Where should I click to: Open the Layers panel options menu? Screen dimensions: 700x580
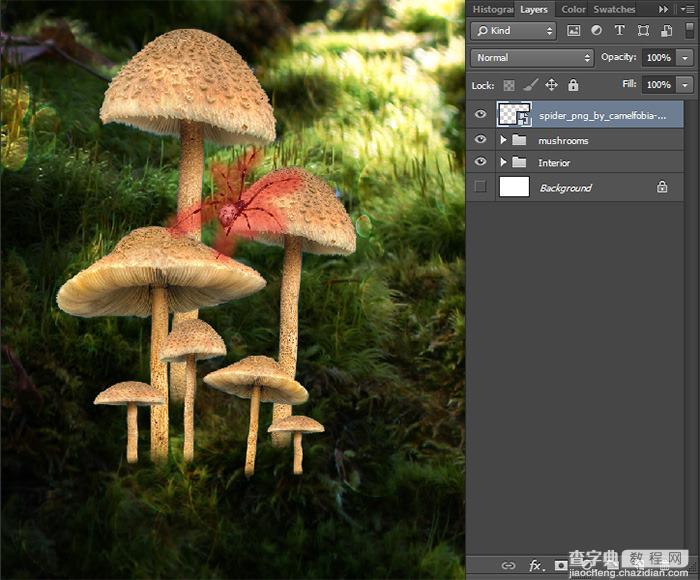pos(688,9)
